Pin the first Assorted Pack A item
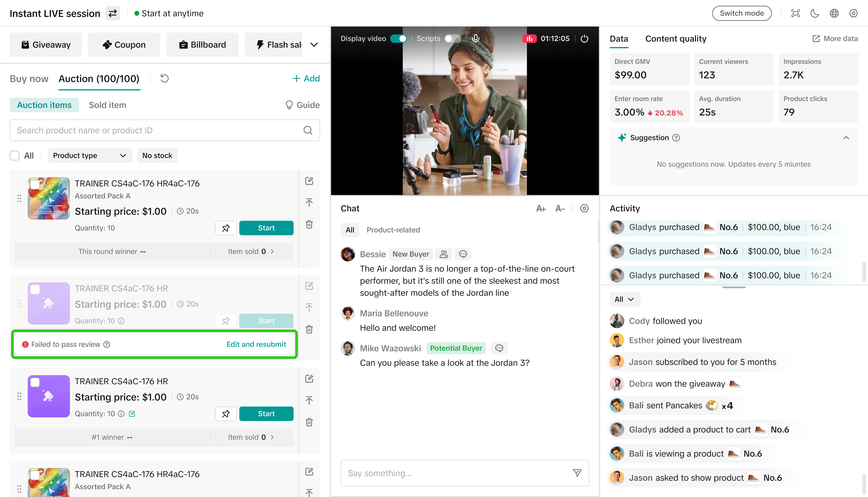 click(226, 228)
